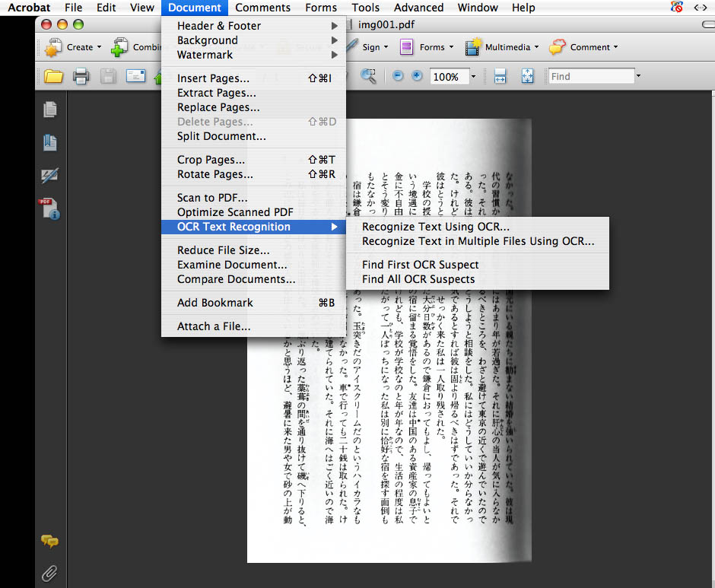The width and height of the screenshot is (715, 588).
Task: Click the 100% zoom value field
Action: point(449,77)
